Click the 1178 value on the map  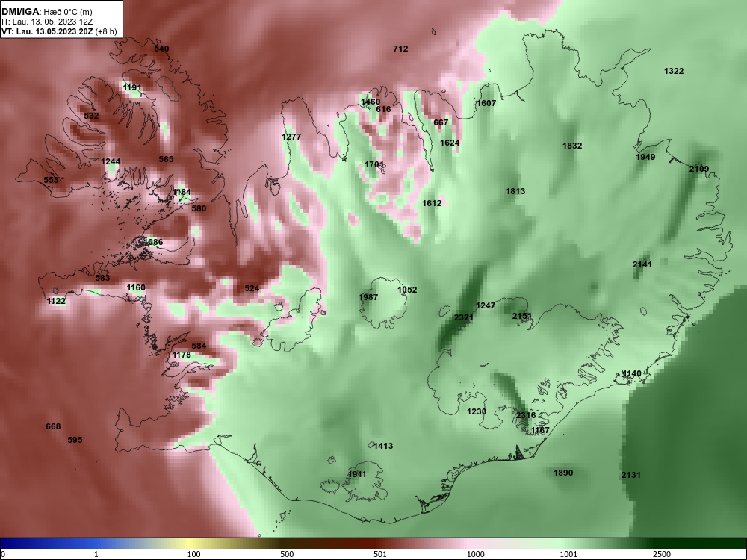182,355
